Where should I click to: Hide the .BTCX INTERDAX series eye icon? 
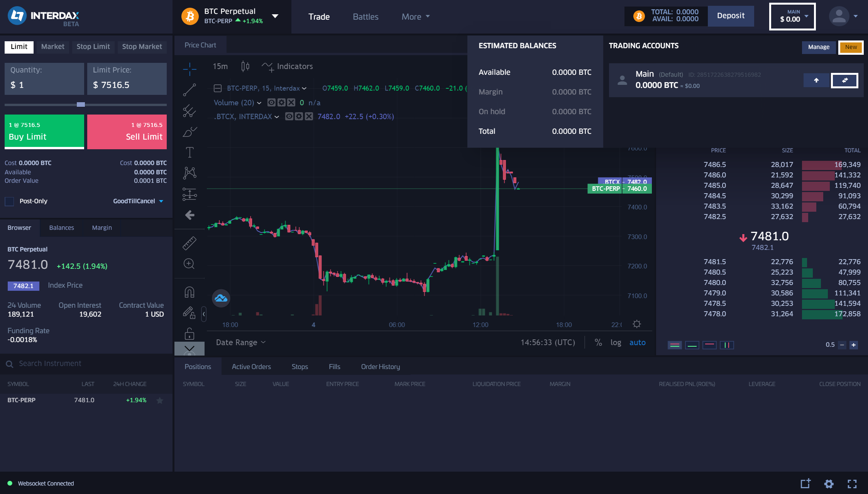(289, 116)
